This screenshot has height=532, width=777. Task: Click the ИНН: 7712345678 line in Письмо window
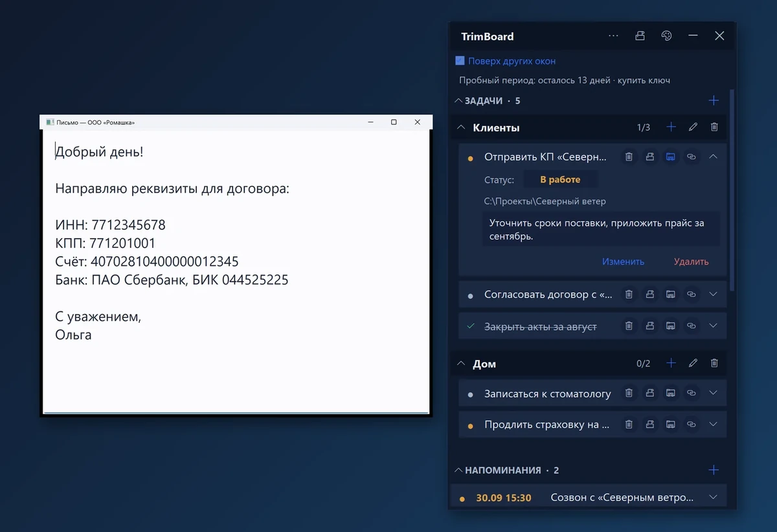(x=110, y=225)
